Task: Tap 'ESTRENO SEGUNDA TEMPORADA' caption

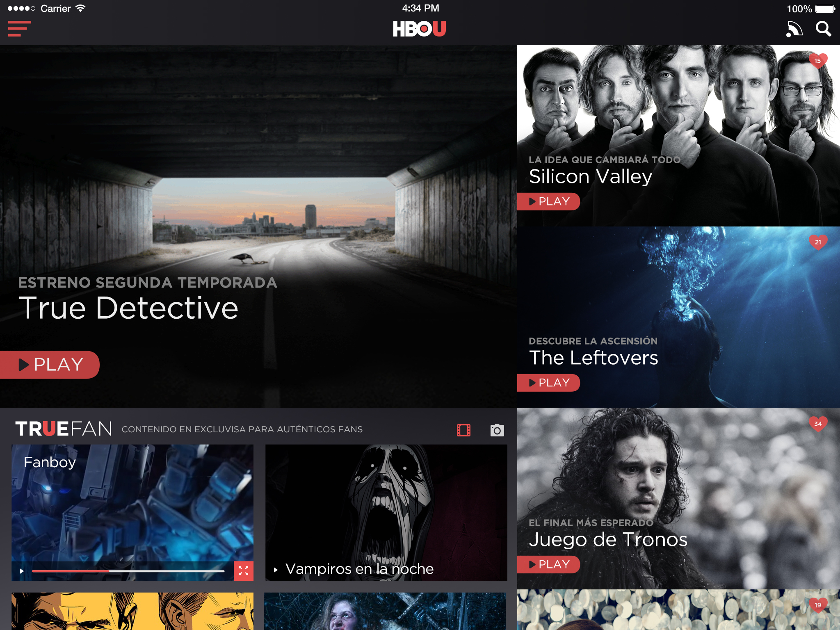Action: coord(148,283)
